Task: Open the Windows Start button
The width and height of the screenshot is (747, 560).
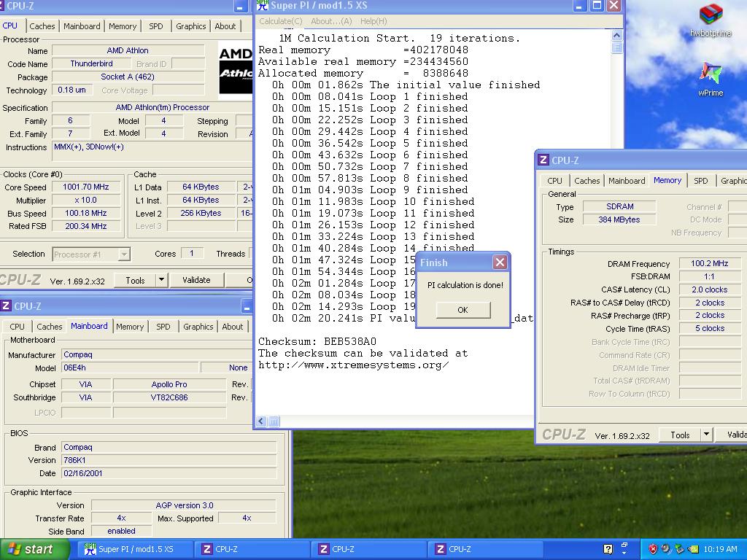Action: click(34, 549)
